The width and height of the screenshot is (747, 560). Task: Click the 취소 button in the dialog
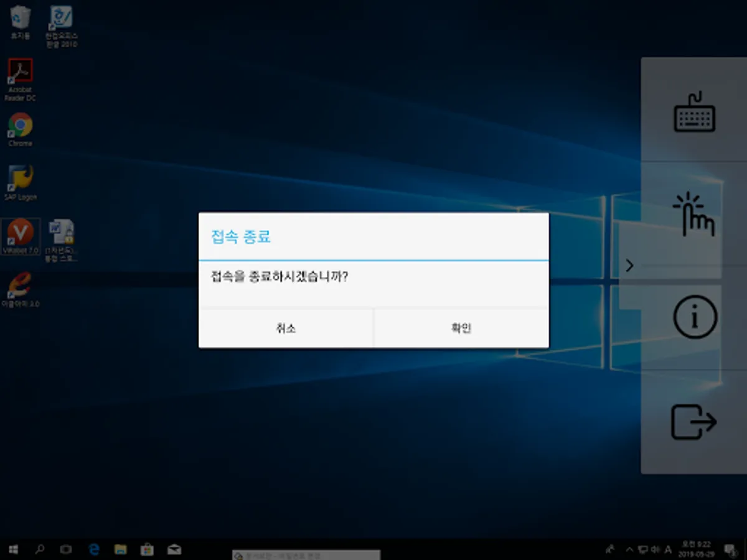pos(286,329)
